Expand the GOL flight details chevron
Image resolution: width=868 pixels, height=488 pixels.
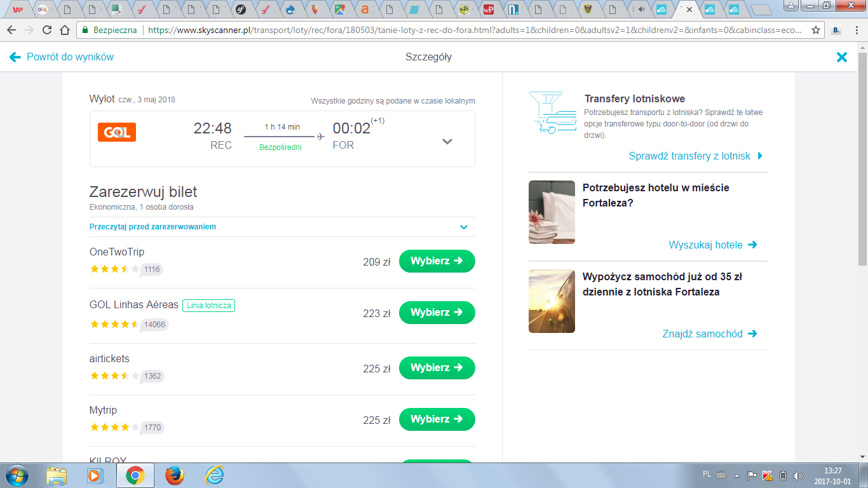tap(447, 141)
